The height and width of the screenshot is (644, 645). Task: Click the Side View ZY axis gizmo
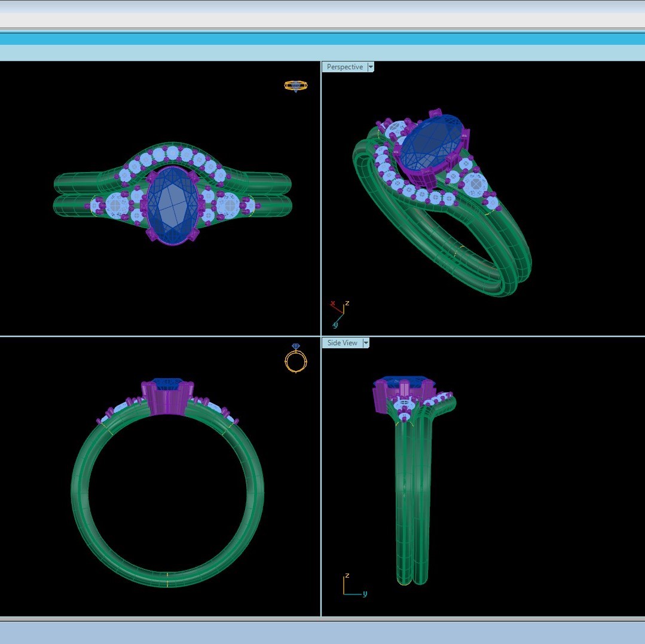point(354,585)
